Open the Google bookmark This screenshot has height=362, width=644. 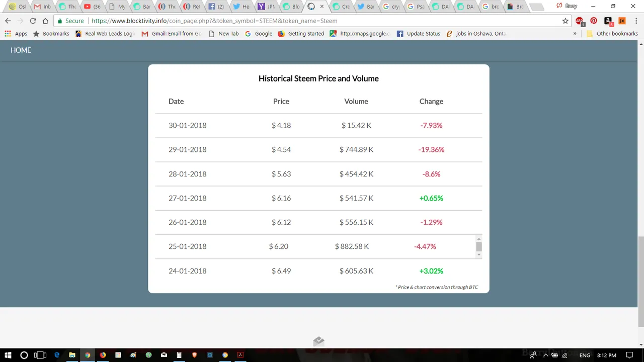[259, 34]
